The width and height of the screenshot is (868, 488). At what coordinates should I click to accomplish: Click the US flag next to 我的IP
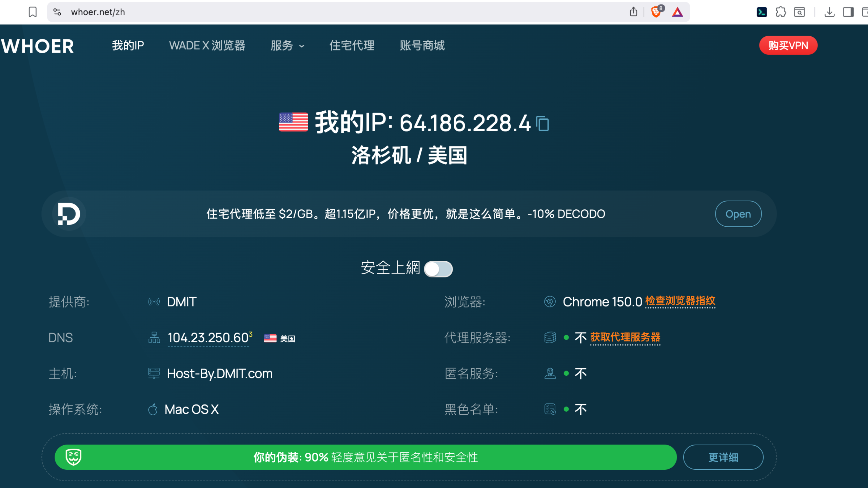point(293,122)
